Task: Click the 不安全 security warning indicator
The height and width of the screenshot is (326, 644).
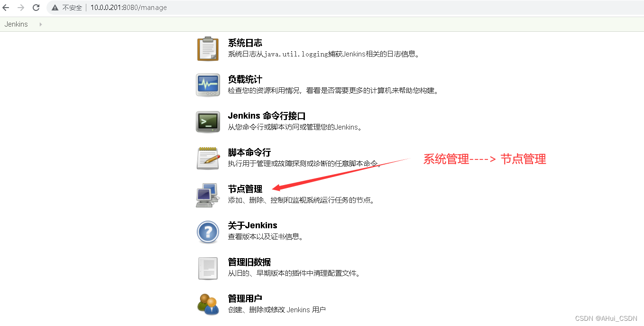Action: pos(66,7)
